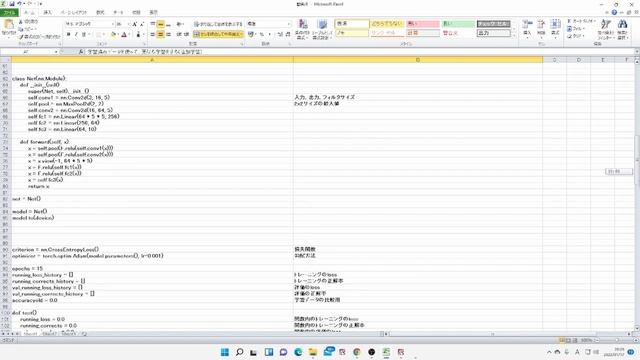Click the comma style icon
The height and width of the screenshot is (360, 640).
click(x=269, y=35)
